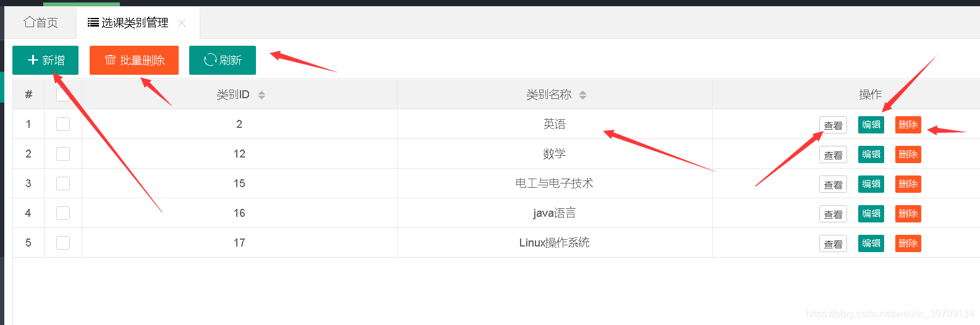Image resolution: width=980 pixels, height=325 pixels.
Task: Edit the 数学 category
Action: point(871,154)
